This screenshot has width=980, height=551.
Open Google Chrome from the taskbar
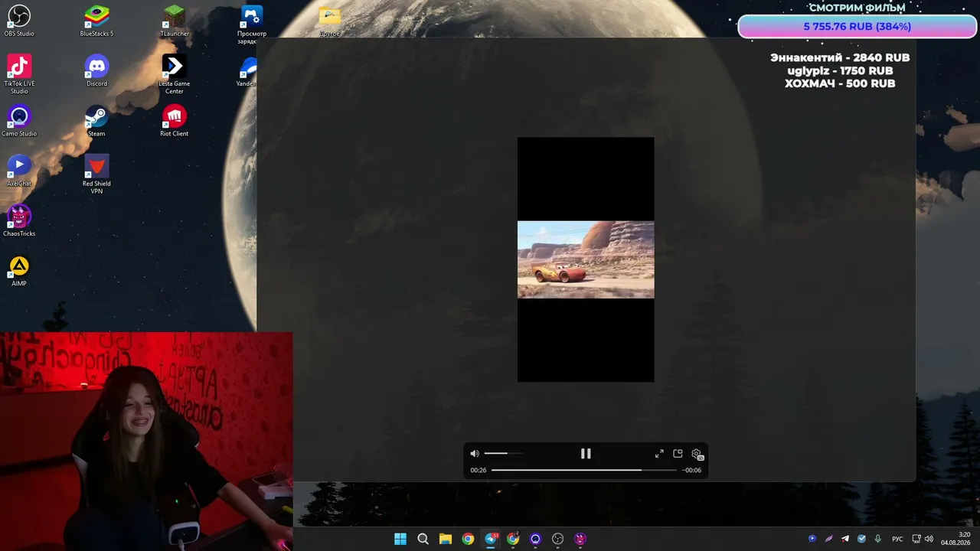(468, 539)
